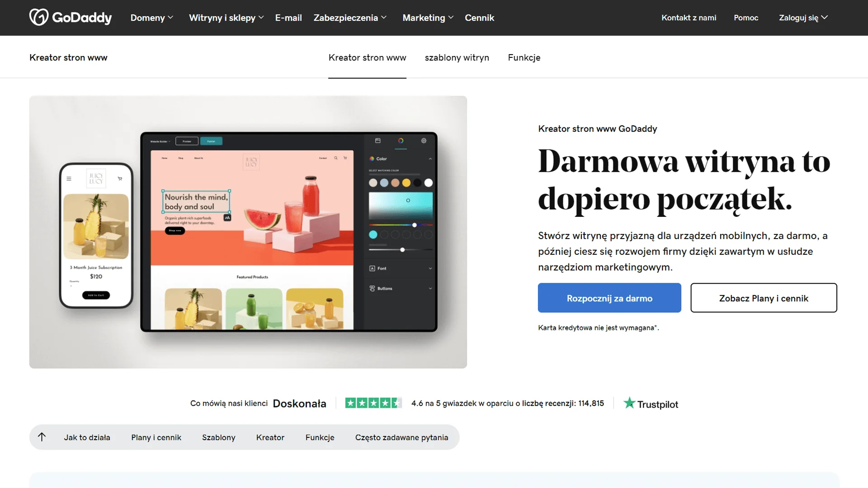Screen dimensions: 868x488
Task: Switch to szablony witryn tab
Action: (x=457, y=57)
